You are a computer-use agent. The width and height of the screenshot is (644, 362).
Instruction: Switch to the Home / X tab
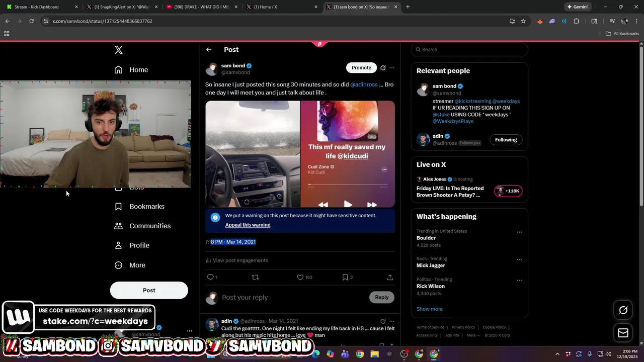[x=281, y=7]
